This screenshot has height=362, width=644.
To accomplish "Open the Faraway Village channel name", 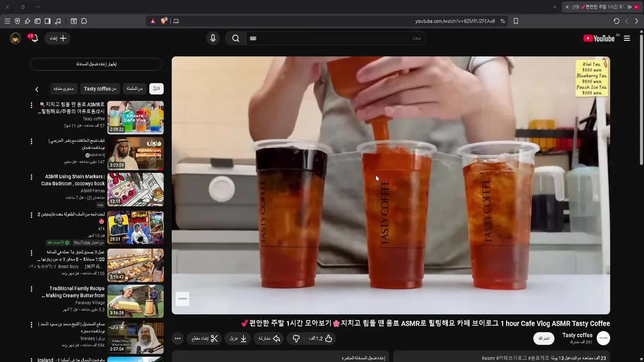I will pyautogui.click(x=90, y=303).
